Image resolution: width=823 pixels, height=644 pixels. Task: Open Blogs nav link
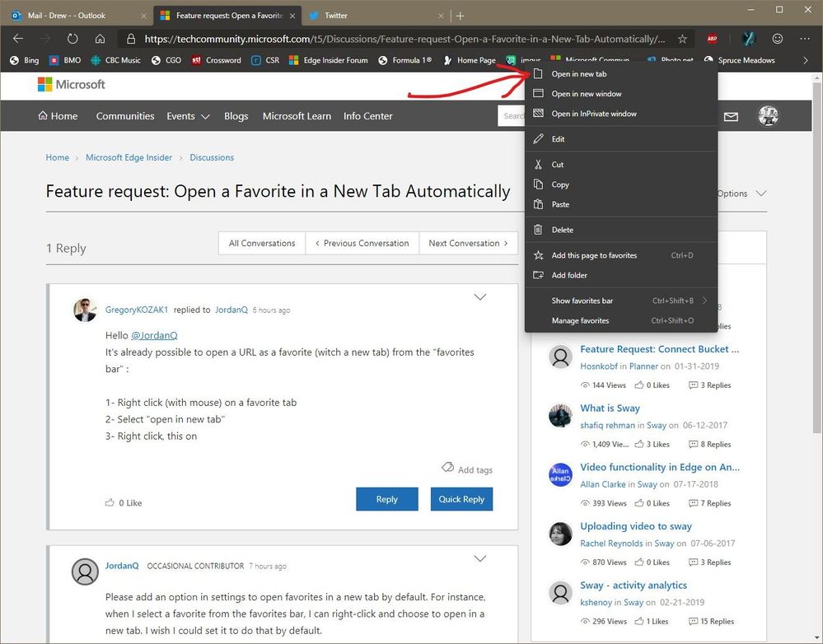point(236,116)
